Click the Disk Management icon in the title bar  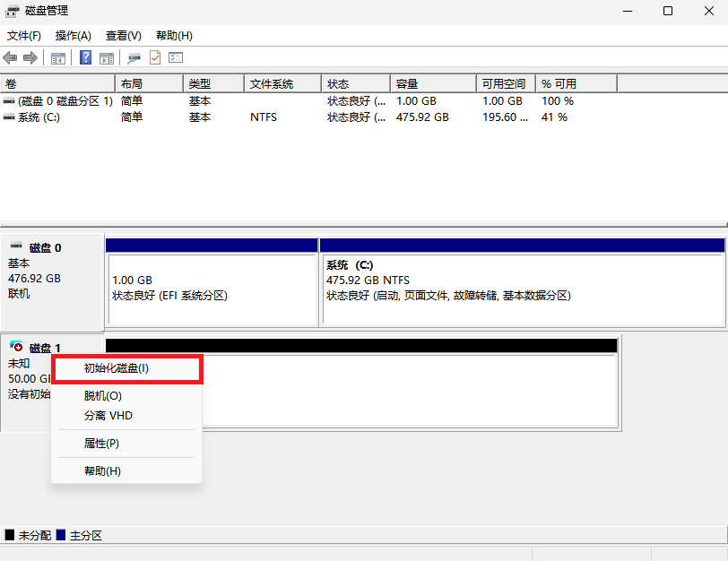coord(12,11)
